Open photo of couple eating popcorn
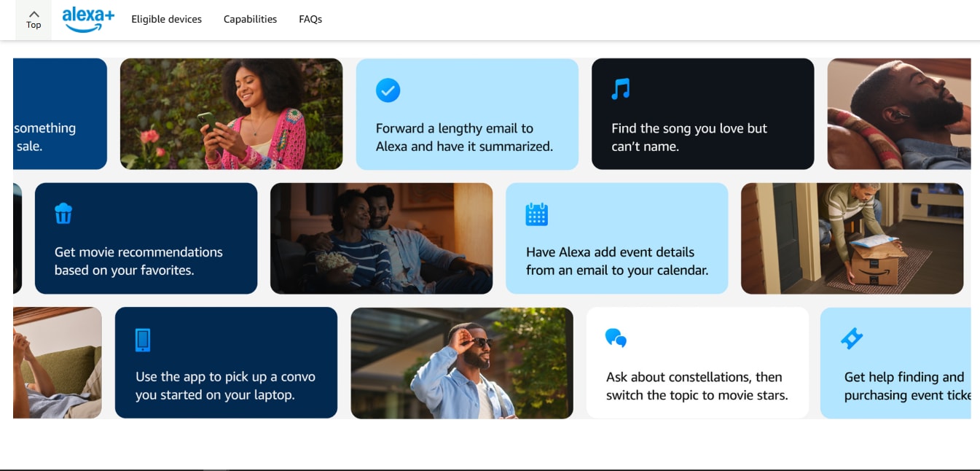The image size is (980, 471). point(381,238)
